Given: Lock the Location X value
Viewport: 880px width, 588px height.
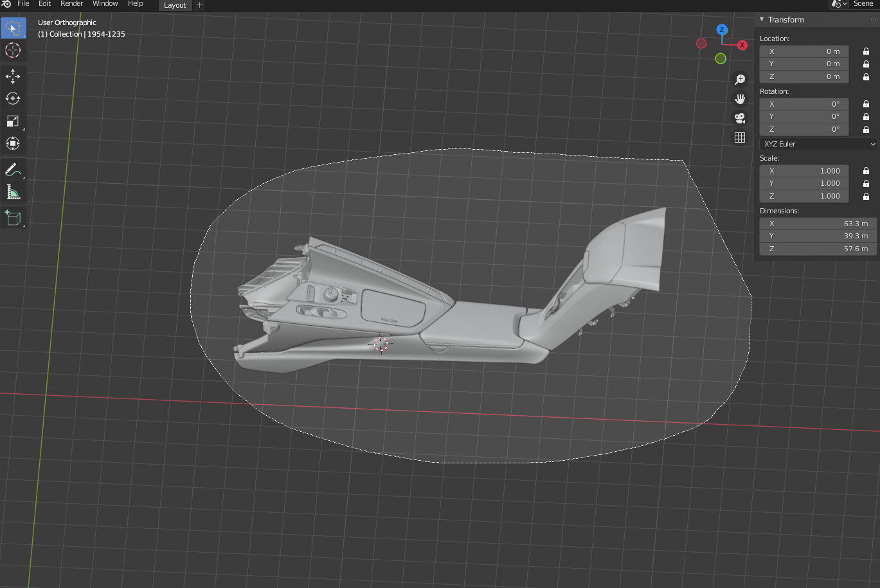Looking at the screenshot, I should tap(866, 51).
